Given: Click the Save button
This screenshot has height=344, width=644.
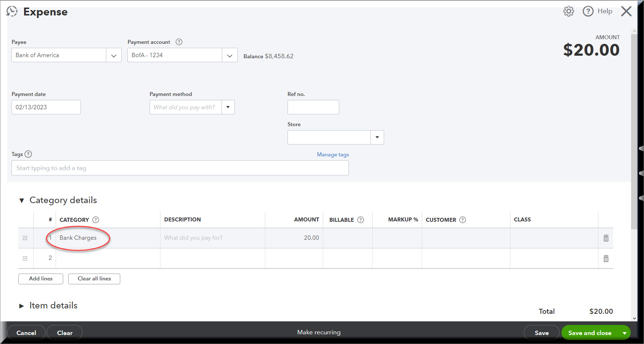Looking at the screenshot, I should (541, 333).
